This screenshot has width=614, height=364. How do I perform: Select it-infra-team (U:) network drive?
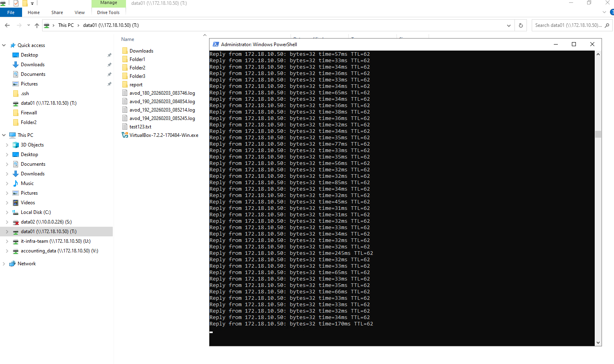point(55,241)
